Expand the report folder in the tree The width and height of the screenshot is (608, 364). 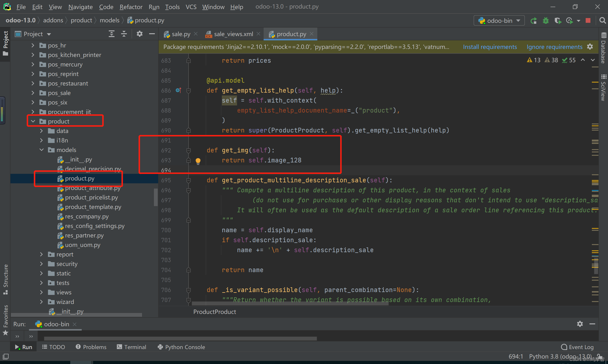click(x=42, y=254)
